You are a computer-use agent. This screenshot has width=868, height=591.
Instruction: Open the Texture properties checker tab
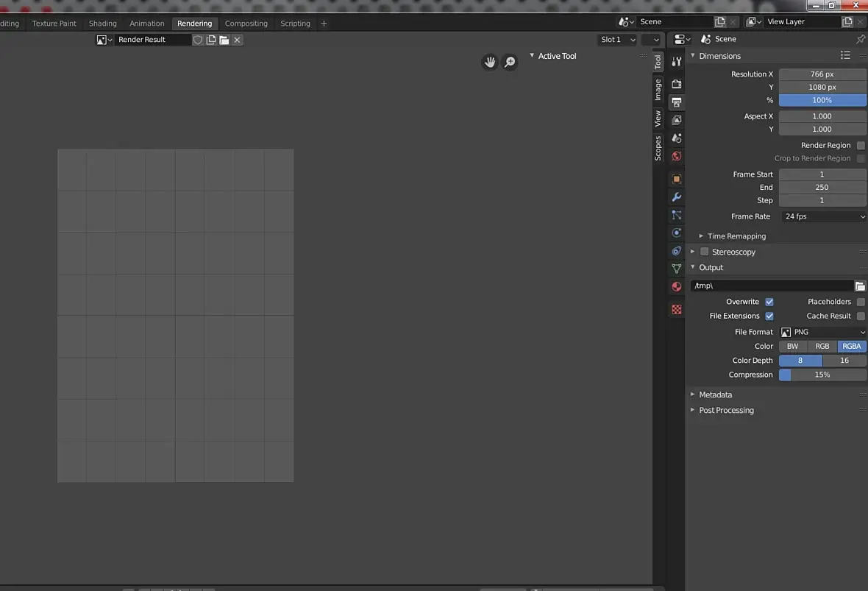676,310
